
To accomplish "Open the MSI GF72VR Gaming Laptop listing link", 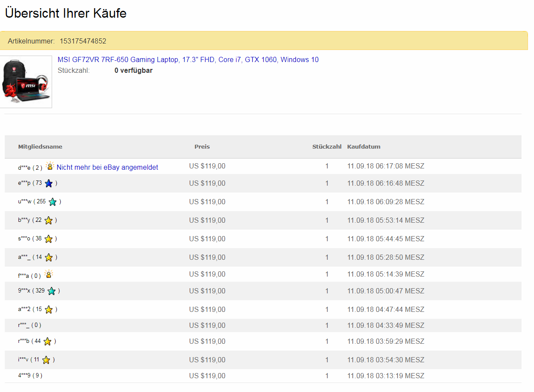I will (x=188, y=59).
